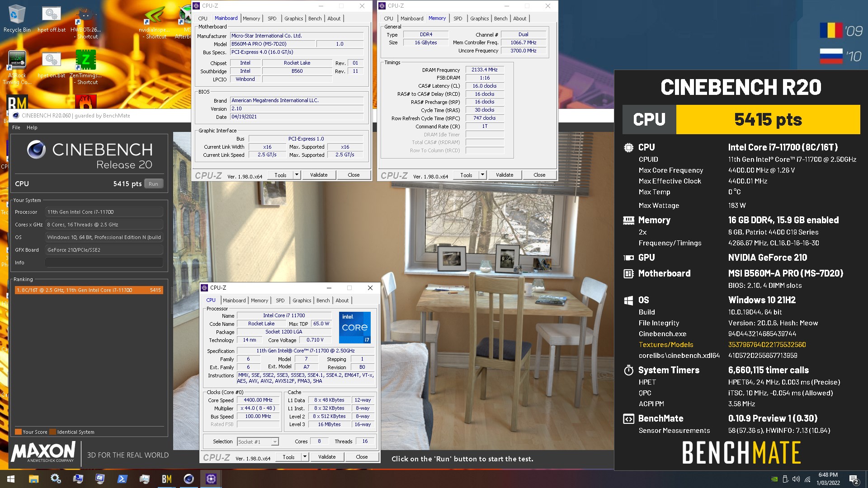
Task: Expand Tools dropdown arrow in CPU-Z Memory window
Action: click(482, 175)
